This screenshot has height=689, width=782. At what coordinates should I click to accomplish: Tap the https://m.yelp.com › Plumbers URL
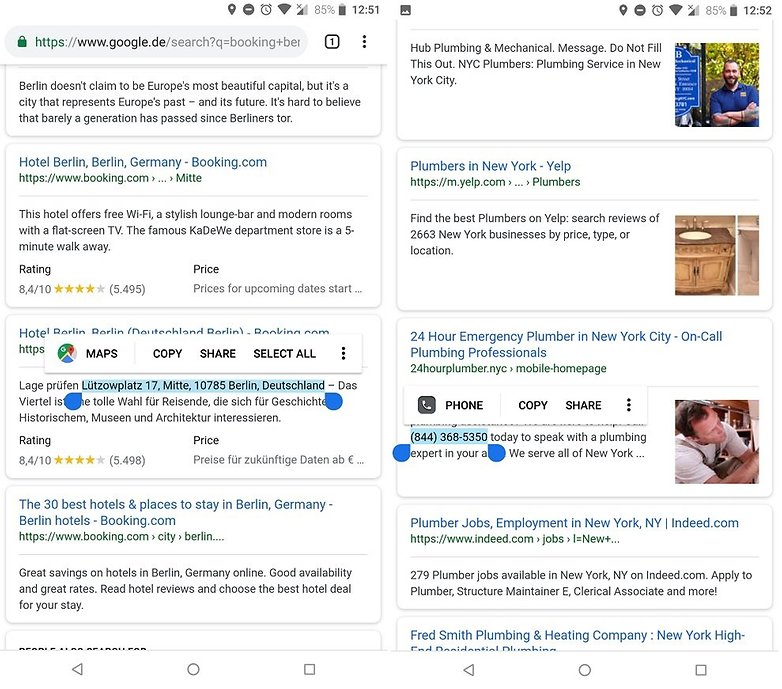point(495,182)
